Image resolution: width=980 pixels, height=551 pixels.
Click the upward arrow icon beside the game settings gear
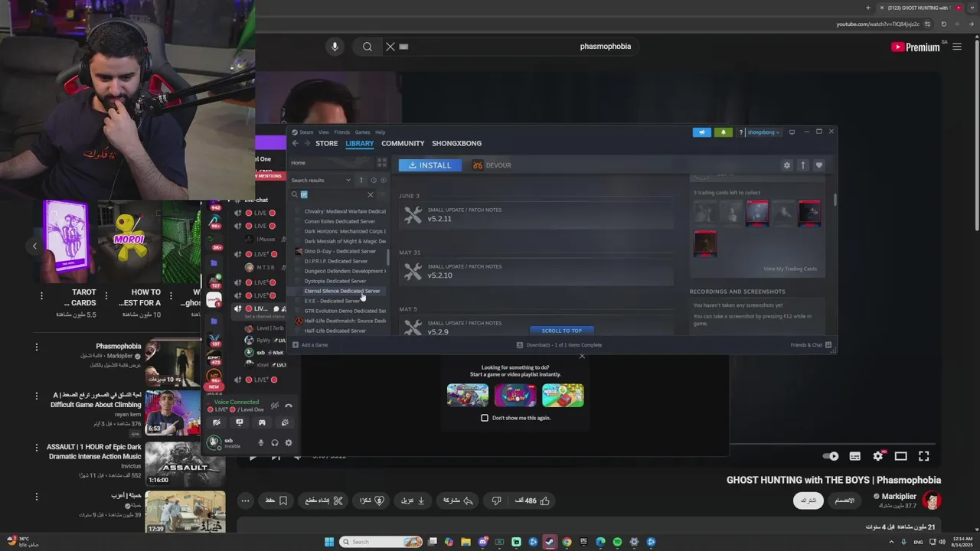[802, 165]
